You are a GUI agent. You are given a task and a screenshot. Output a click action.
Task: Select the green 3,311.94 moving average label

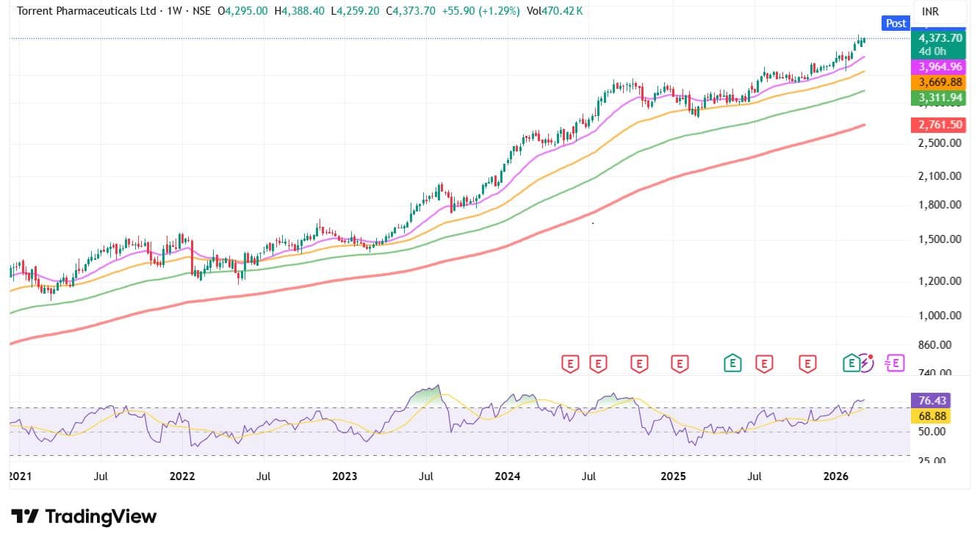point(937,98)
